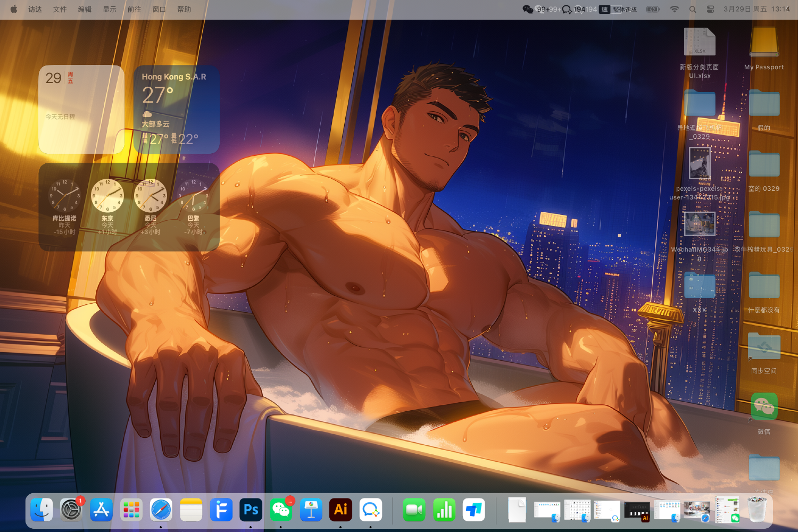The height and width of the screenshot is (532, 798).
Task: Click the date and time 3月29日 周五
Action: point(757,9)
